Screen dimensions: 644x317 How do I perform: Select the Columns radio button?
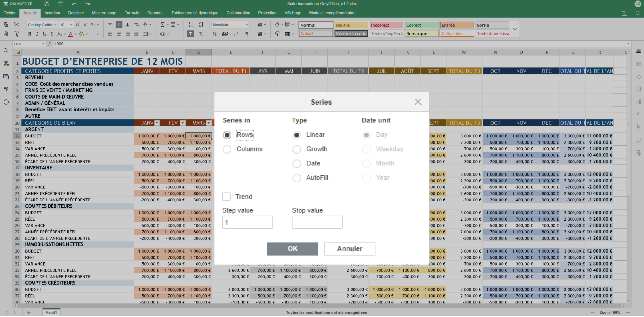(227, 149)
